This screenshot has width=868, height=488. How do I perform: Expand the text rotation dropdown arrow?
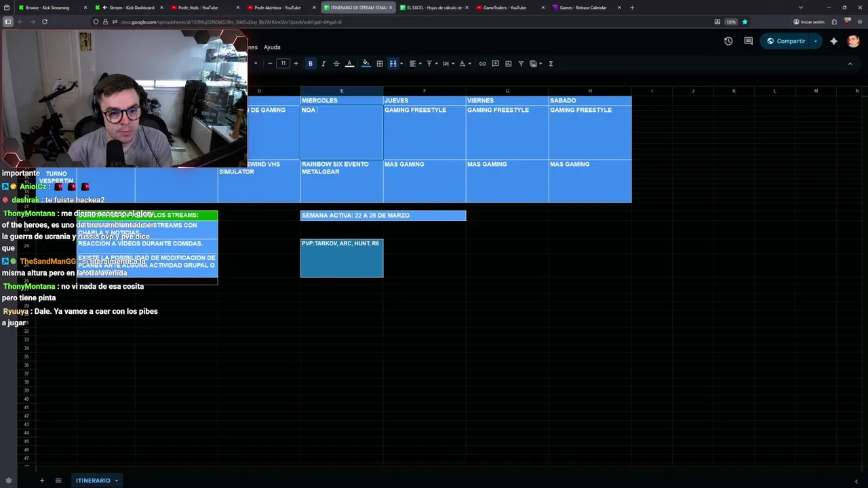(x=470, y=64)
